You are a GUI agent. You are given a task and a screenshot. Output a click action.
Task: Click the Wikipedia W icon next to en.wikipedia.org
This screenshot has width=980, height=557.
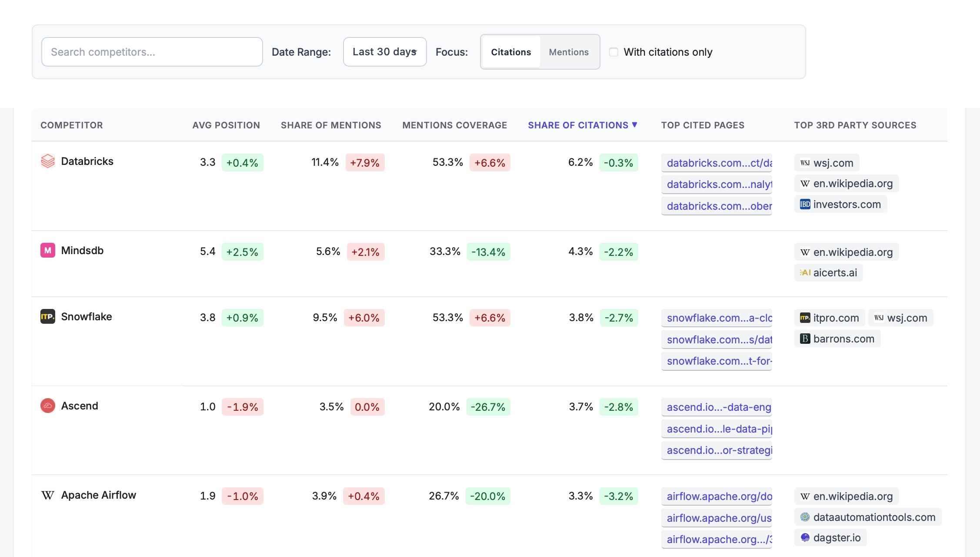[806, 183]
